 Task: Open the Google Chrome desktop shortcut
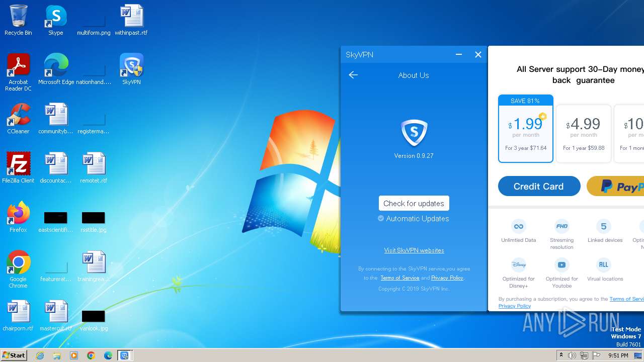coord(18,269)
